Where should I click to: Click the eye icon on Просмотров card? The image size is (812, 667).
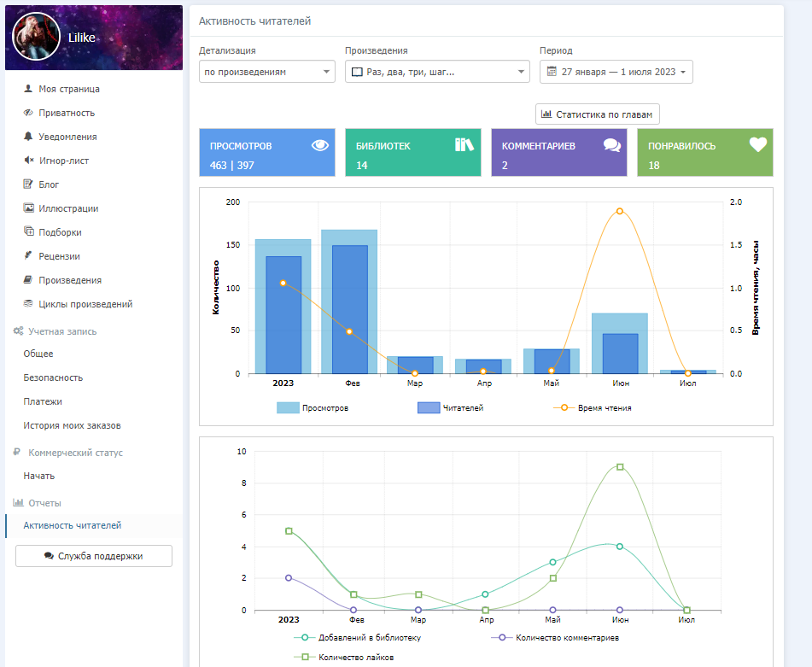pos(320,145)
